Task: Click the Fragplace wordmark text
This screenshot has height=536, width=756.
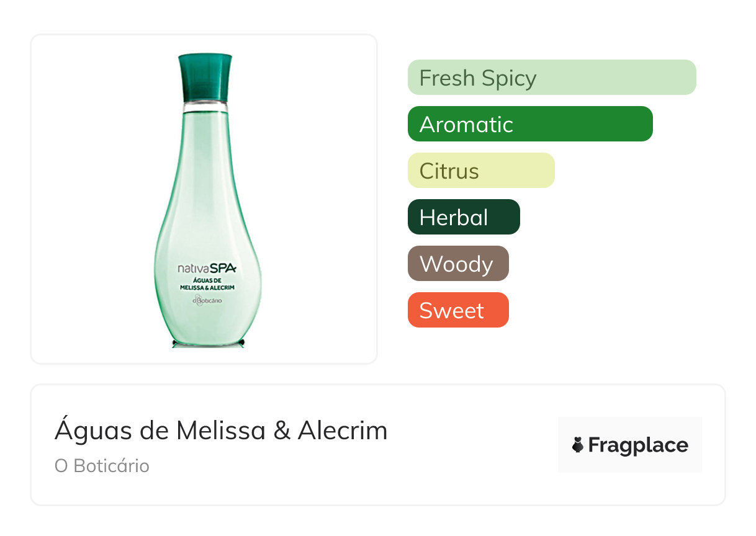Action: point(638,445)
